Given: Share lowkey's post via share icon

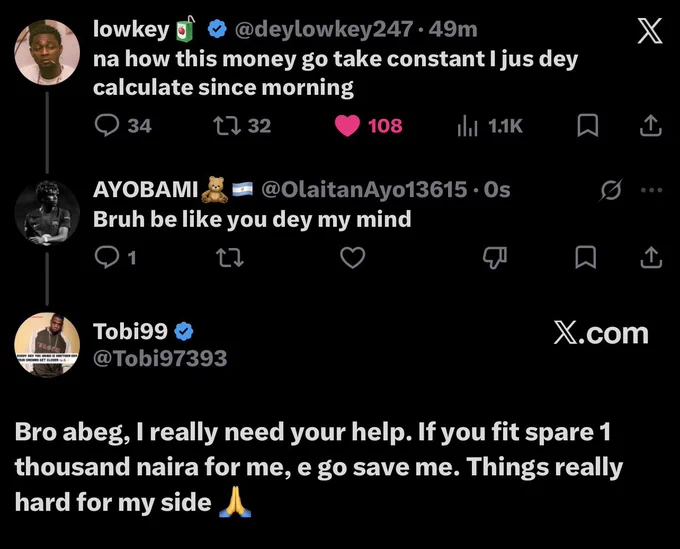Looking at the screenshot, I should tap(651, 125).
